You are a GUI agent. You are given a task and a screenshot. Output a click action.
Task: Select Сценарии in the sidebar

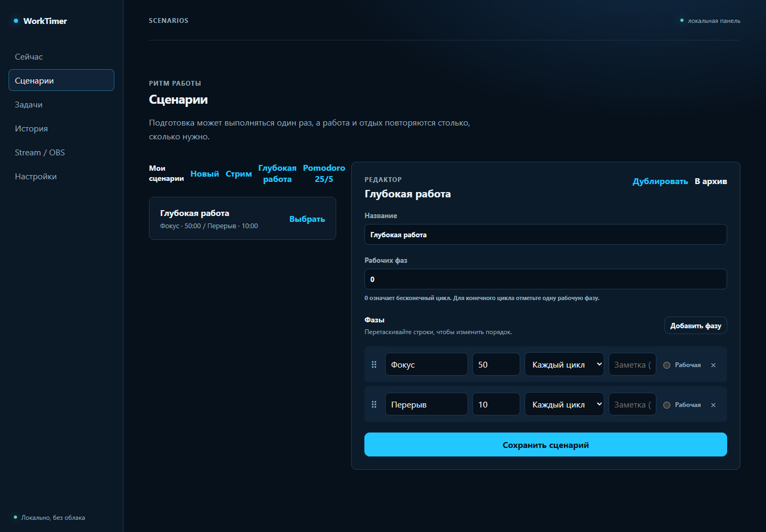point(61,80)
